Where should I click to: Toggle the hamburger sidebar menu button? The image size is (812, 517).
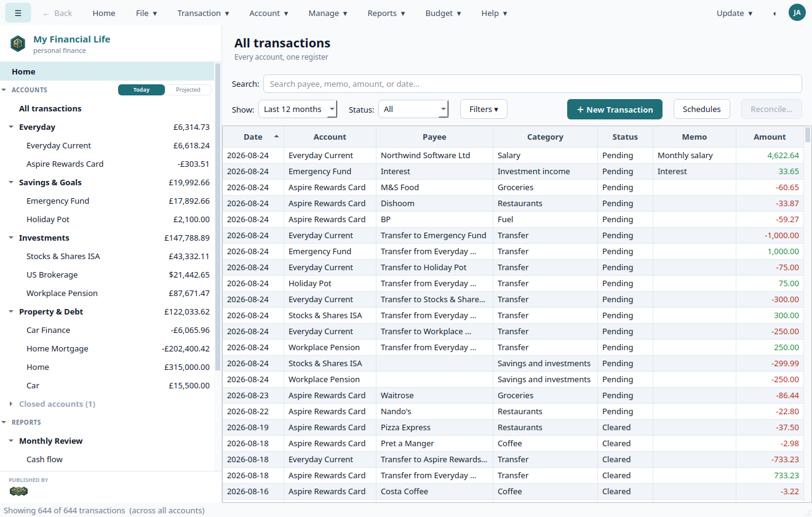tap(18, 13)
